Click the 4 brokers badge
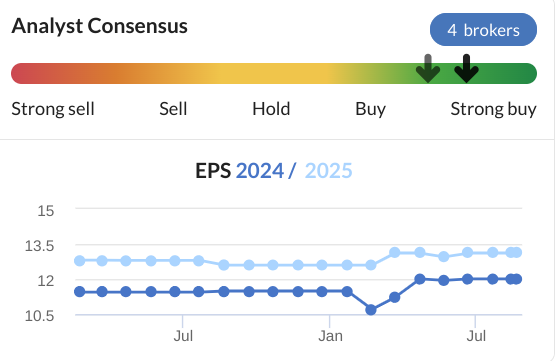Screen dimensions: 556x361 483,30
